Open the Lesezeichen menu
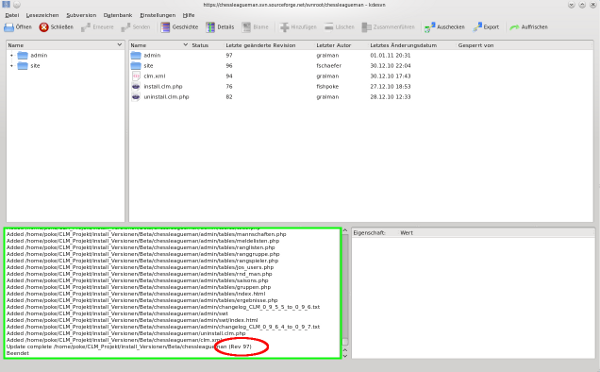The image size is (600, 372). click(x=42, y=15)
